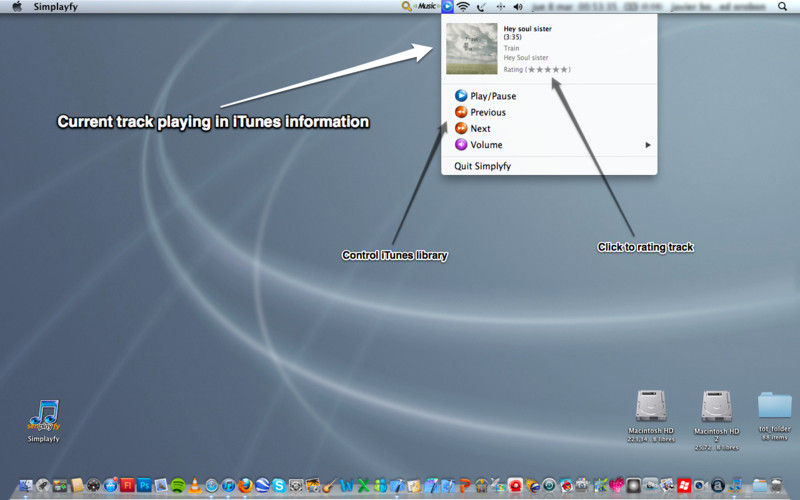Open the Simplayfy application menu
This screenshot has height=500, width=800.
(x=56, y=7)
